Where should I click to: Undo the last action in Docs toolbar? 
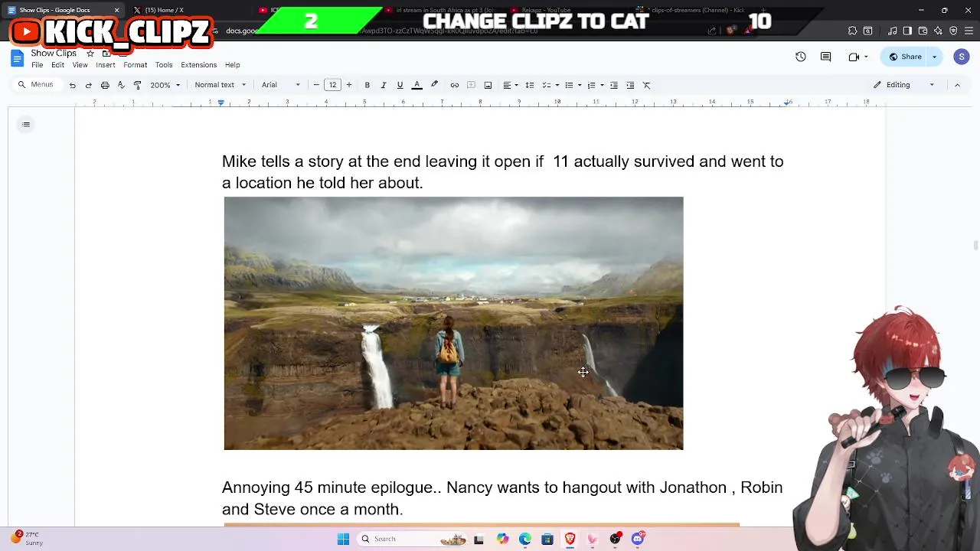(x=72, y=85)
